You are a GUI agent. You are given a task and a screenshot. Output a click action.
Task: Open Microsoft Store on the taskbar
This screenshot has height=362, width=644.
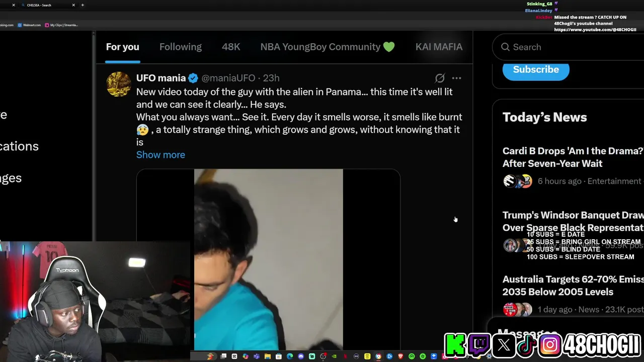pyautogui.click(x=279, y=356)
